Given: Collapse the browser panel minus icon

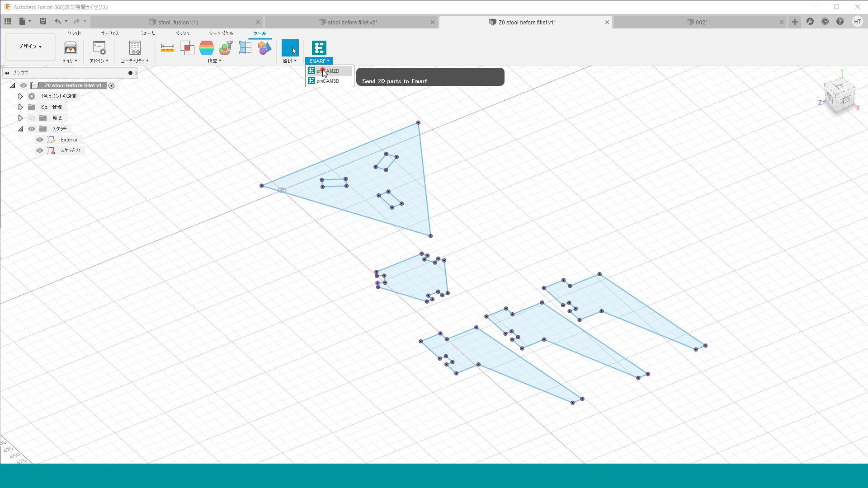Looking at the screenshot, I should click(x=130, y=73).
